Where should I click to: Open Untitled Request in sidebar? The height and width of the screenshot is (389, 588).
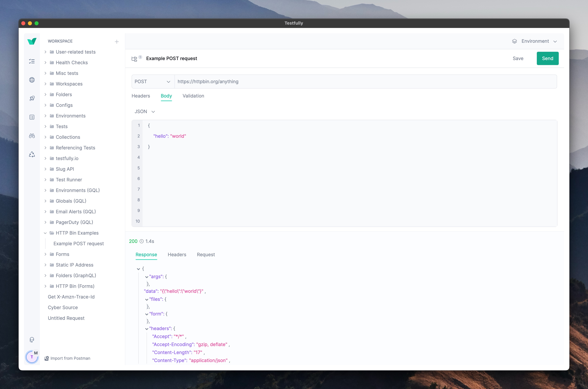point(66,318)
